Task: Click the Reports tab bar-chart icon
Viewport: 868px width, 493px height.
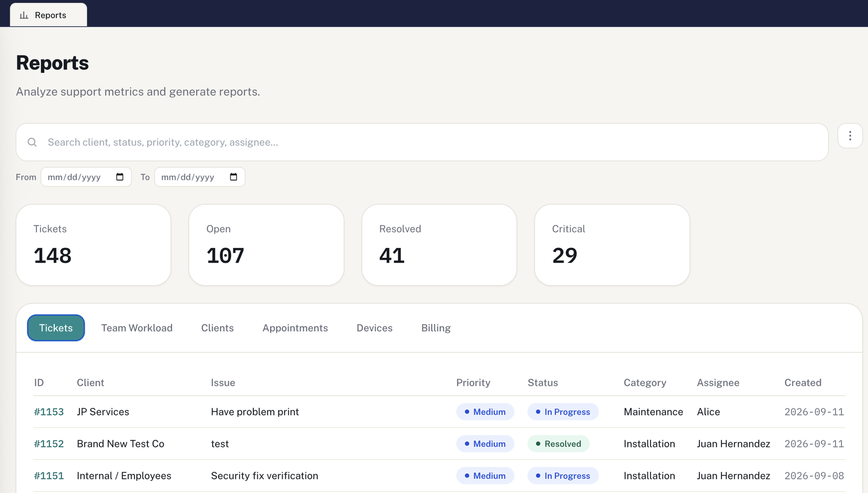Action: pos(24,15)
